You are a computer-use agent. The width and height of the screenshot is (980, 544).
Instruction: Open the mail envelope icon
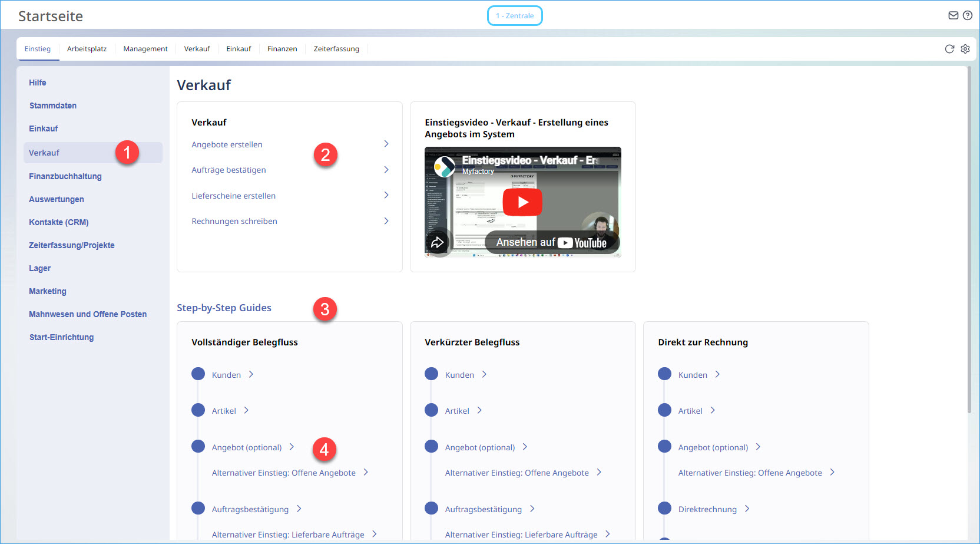coord(953,16)
